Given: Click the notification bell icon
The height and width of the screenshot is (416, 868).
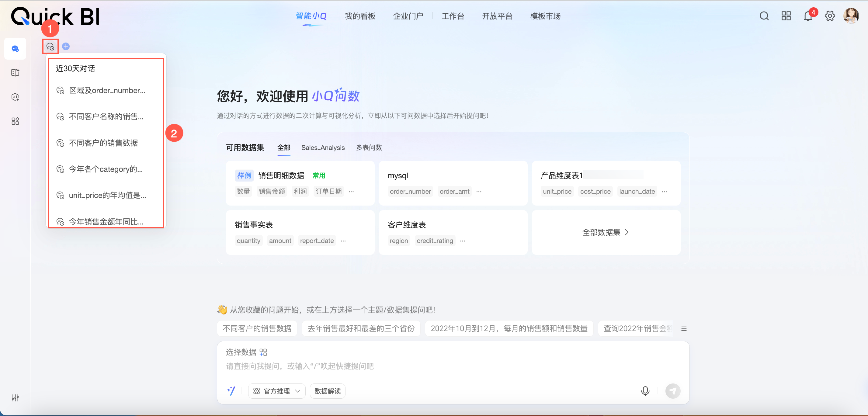Looking at the screenshot, I should [808, 16].
